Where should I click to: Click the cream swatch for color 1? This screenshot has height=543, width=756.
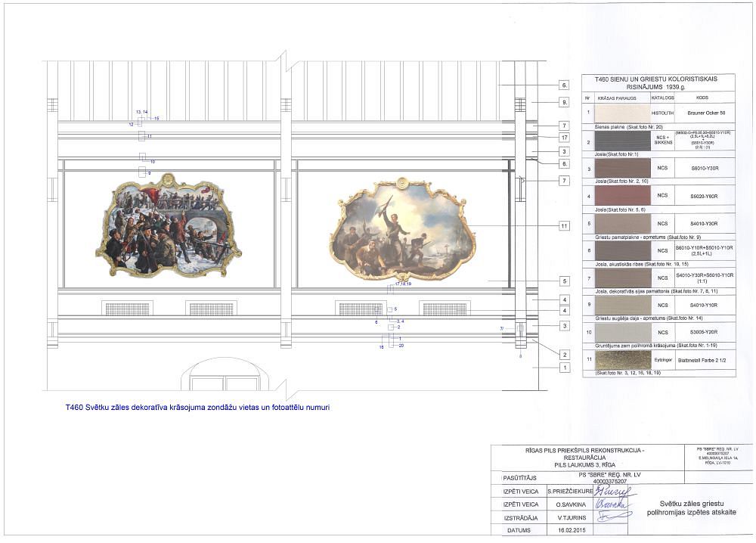pyautogui.click(x=622, y=113)
